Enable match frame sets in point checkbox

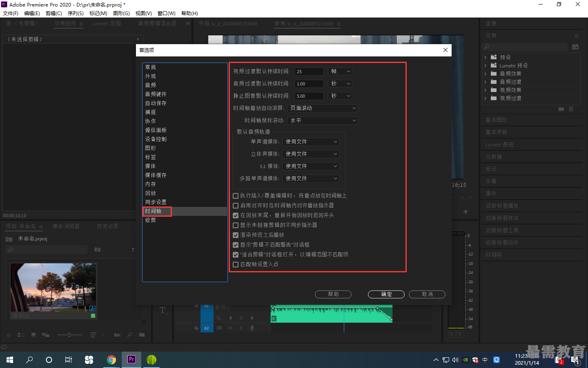click(x=236, y=265)
